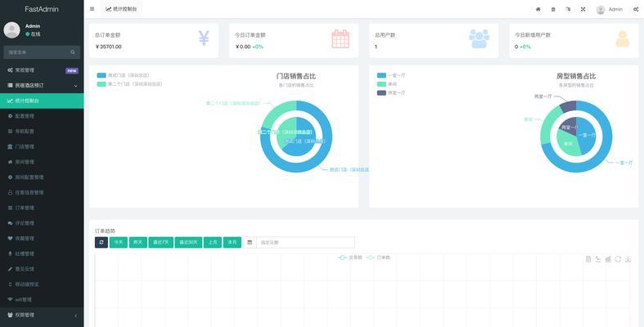Expand the 权限管理 sidebar menu

tap(42, 315)
